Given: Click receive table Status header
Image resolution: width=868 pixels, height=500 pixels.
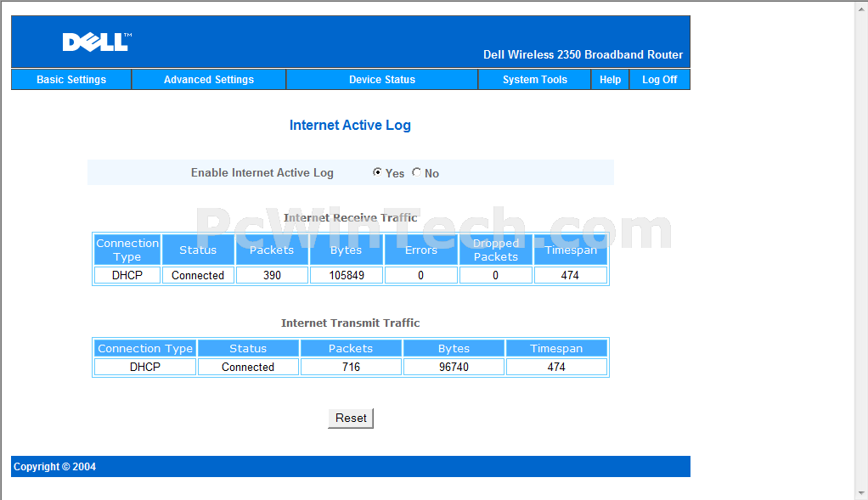Looking at the screenshot, I should pos(198,250).
